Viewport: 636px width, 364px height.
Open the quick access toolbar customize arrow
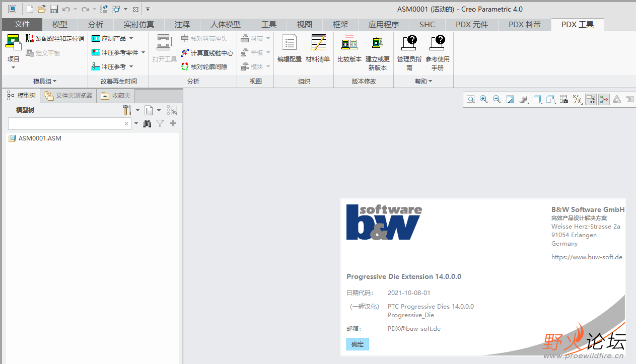[x=148, y=9]
